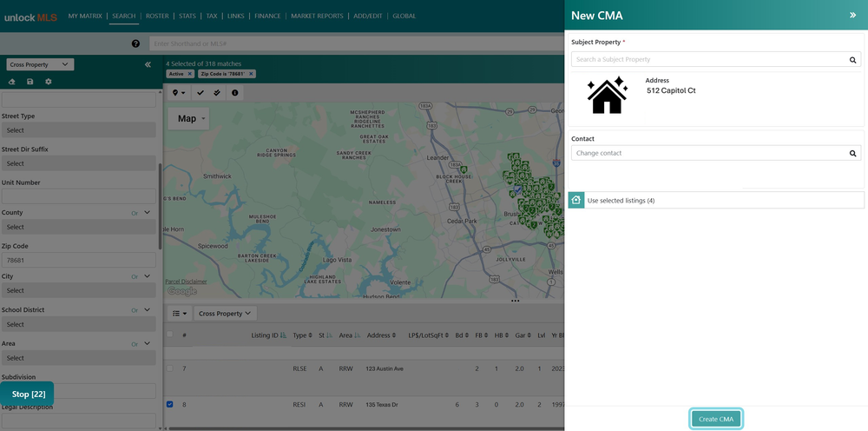Screen dimensions: 868x431
Task: Uncheck the row 8 listing checkbox
Action: (170, 404)
